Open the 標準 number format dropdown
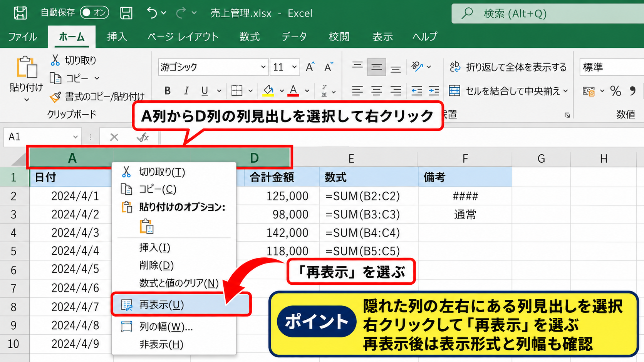The image size is (644, 362). point(612,67)
